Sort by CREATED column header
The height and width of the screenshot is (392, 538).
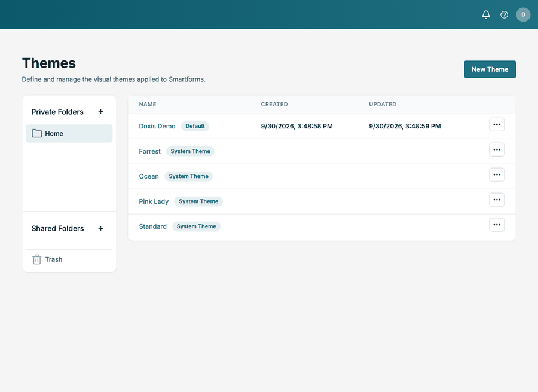[x=274, y=104]
